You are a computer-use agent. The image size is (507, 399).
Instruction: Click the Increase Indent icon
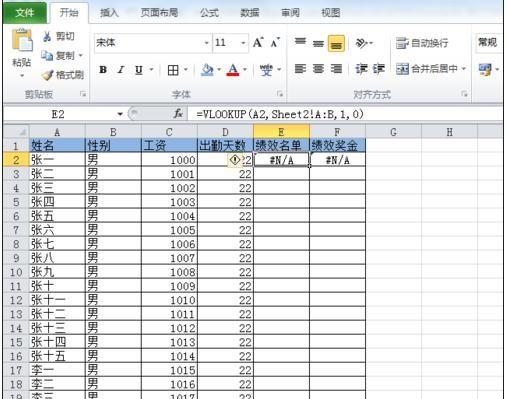tap(379, 69)
